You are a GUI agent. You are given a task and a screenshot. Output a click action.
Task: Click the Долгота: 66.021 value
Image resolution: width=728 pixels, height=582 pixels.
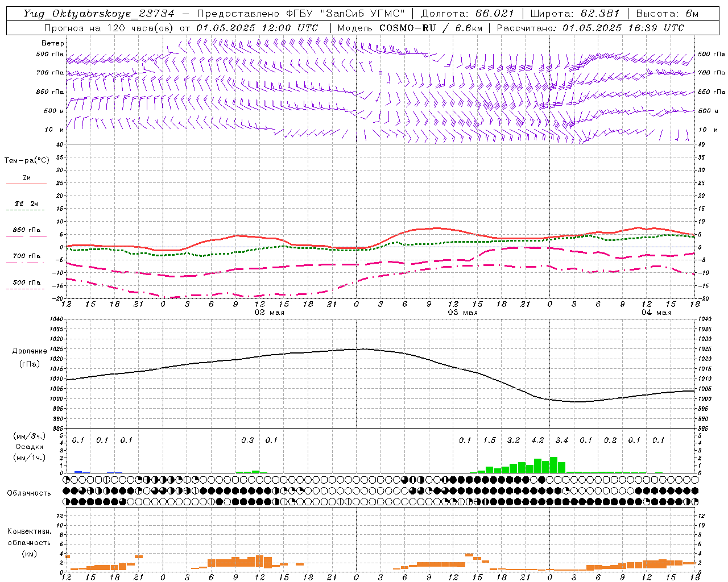467,14
